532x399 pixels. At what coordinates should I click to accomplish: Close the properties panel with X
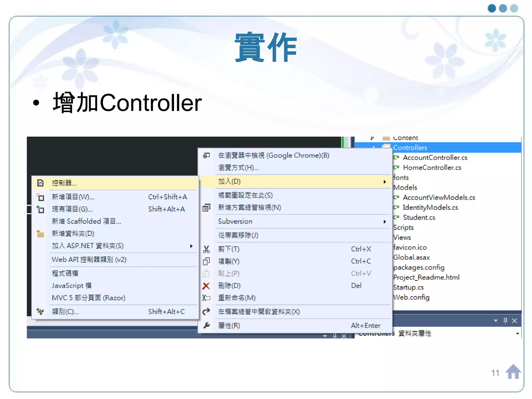point(515,321)
